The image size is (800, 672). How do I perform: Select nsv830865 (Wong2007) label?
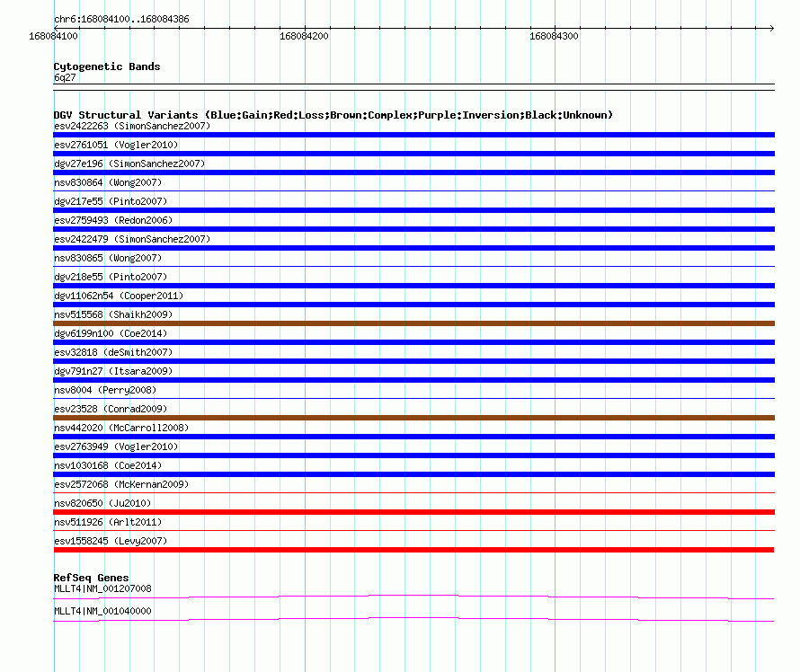click(108, 258)
